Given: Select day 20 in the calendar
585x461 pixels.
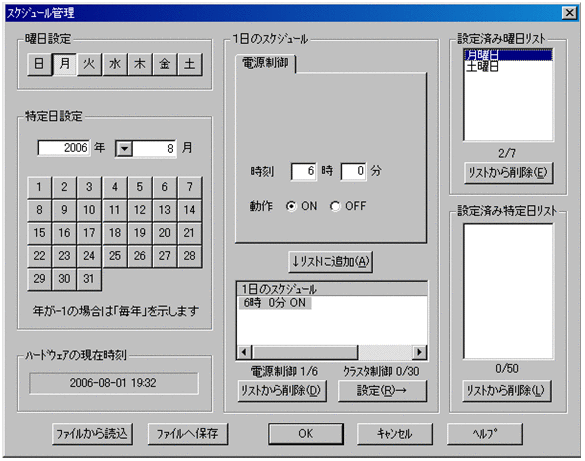Looking at the screenshot, I should (165, 233).
